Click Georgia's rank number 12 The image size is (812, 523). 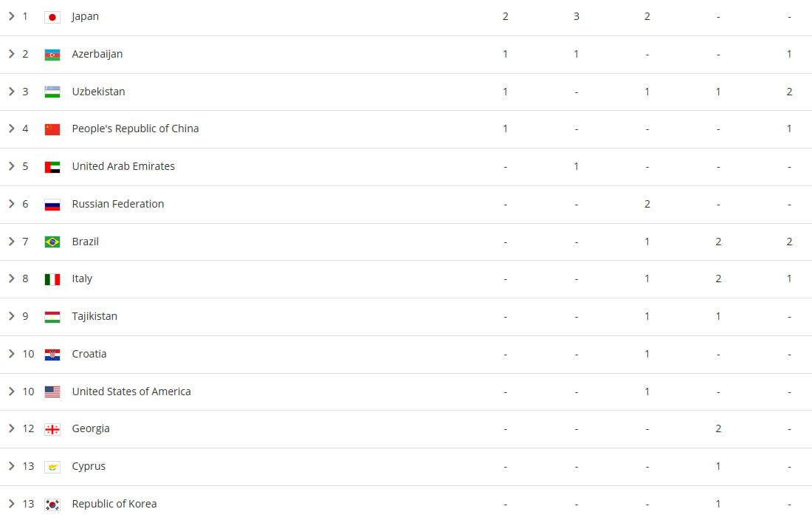pos(28,428)
